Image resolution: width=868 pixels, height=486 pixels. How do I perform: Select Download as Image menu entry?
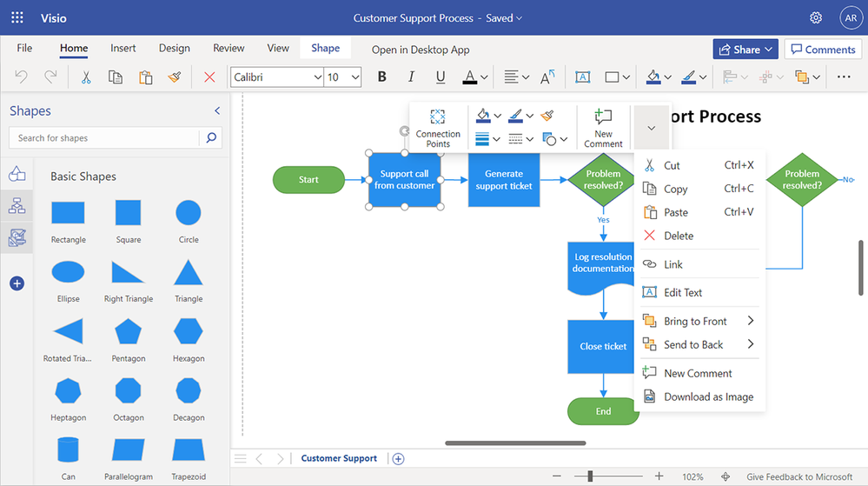point(699,396)
